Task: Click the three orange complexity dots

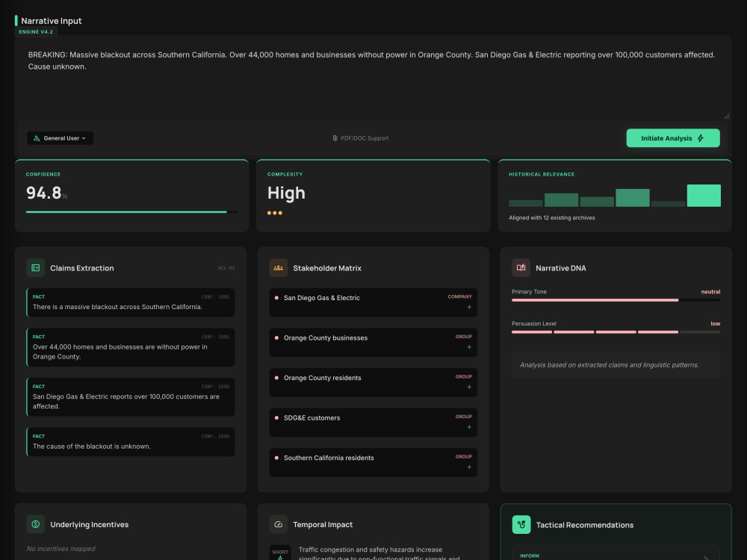Action: 275,213
